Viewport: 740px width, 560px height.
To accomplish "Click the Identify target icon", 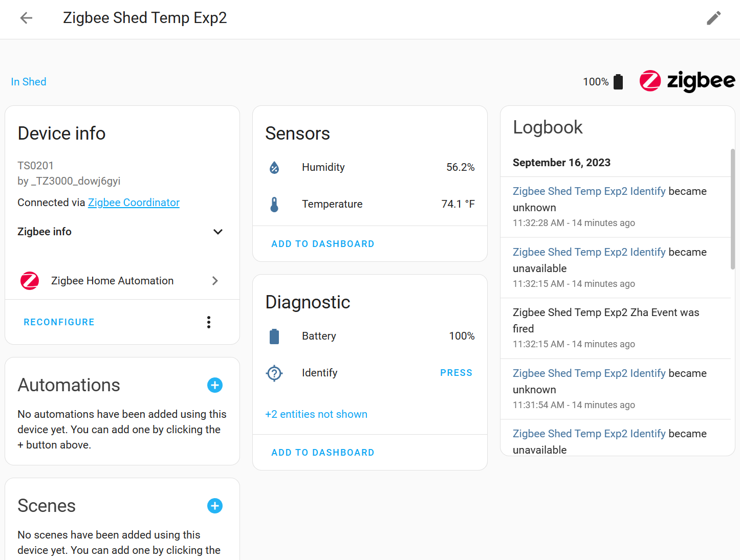I will click(274, 373).
